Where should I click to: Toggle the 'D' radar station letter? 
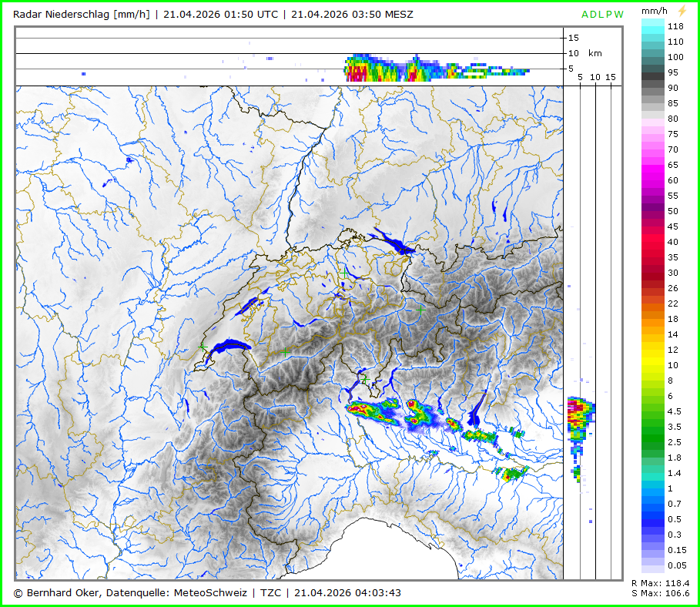point(594,15)
